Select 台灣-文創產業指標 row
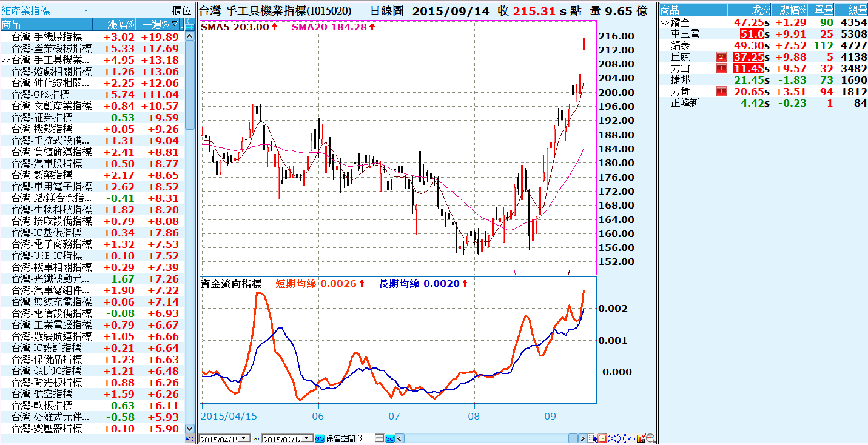 click(x=92, y=105)
